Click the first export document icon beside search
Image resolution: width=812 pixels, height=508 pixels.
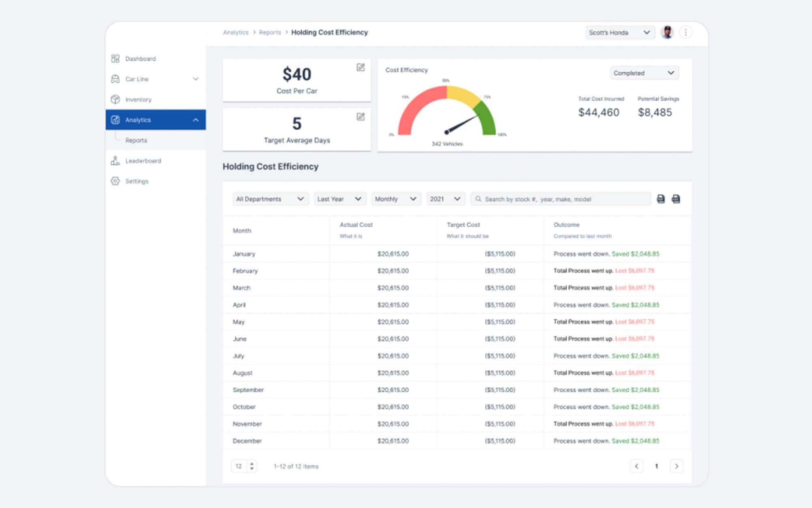(661, 199)
